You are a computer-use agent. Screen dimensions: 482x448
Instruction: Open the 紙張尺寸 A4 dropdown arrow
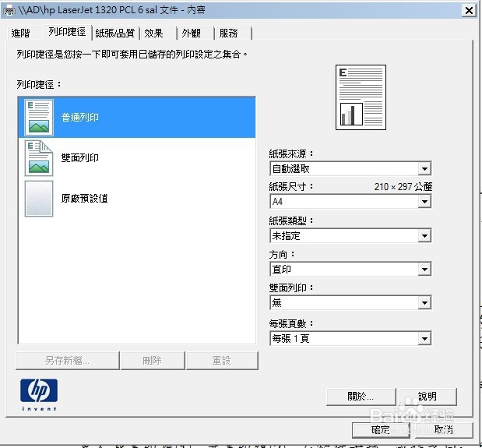pyautogui.click(x=424, y=202)
